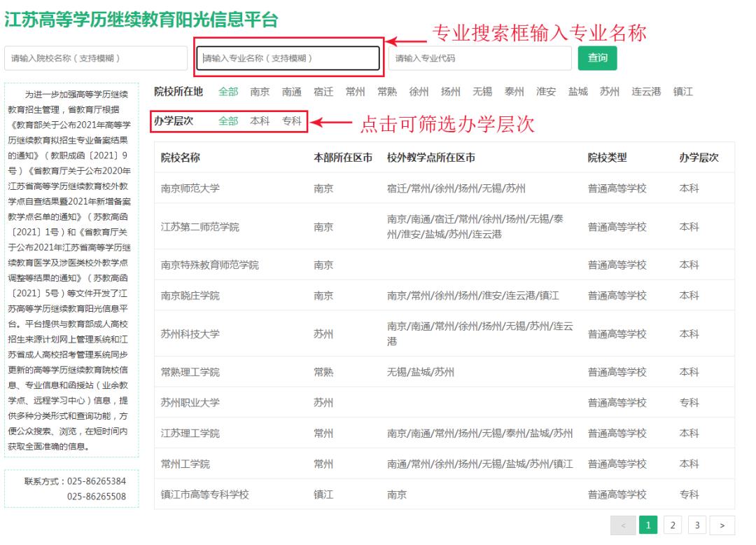Click the 本部所在区市 column header
The width and height of the screenshot is (756, 545).
[343, 158]
